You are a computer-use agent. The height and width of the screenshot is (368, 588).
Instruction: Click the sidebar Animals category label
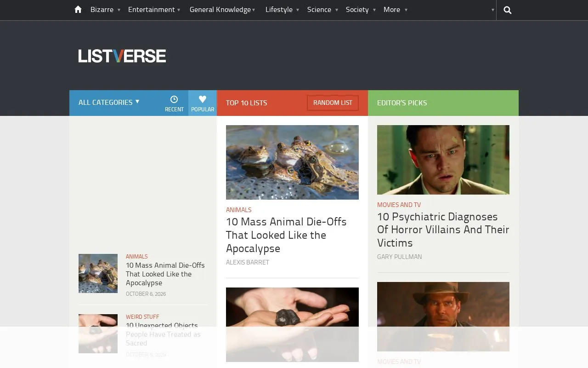tap(137, 257)
